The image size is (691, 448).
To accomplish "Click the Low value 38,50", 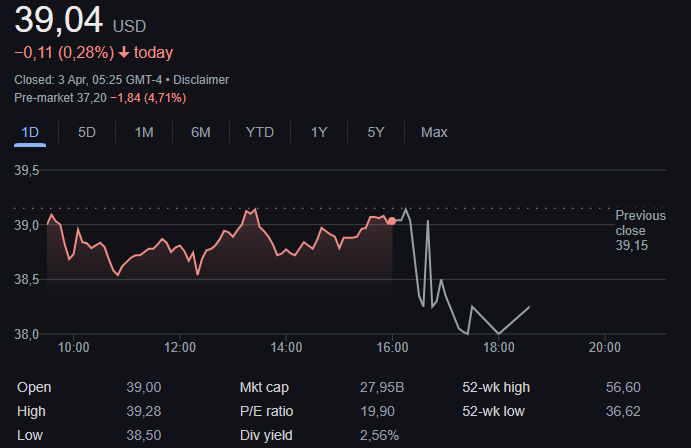I will coord(144,435).
